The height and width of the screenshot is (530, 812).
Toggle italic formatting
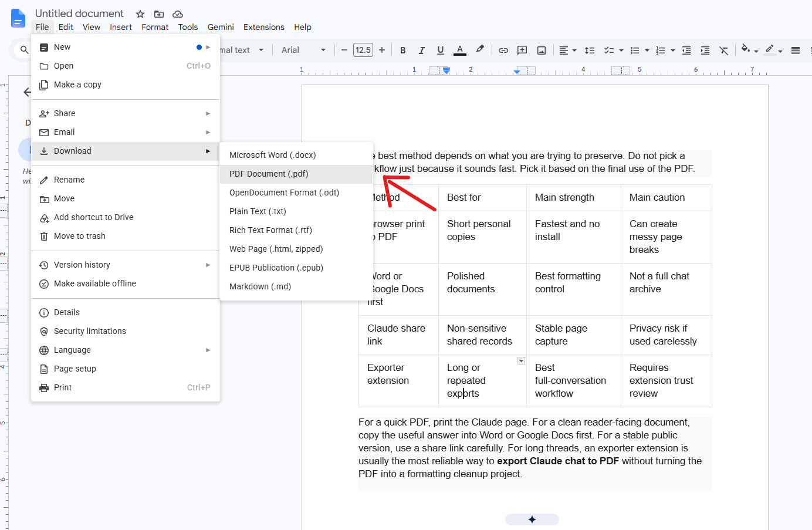tap(421, 50)
